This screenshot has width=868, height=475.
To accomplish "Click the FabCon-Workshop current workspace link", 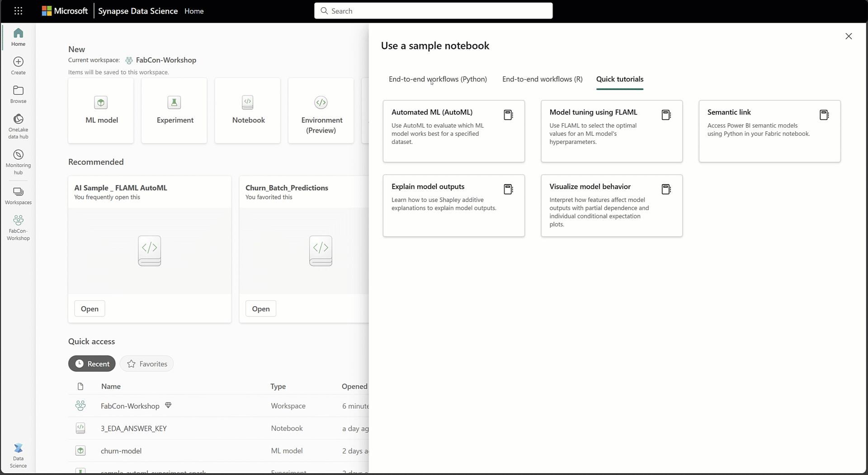I will coord(166,60).
